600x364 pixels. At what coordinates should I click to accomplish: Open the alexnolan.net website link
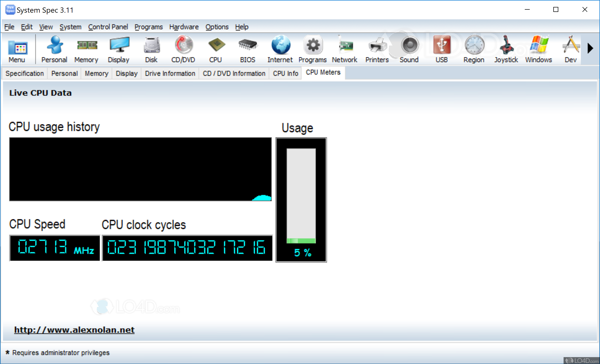point(74,330)
